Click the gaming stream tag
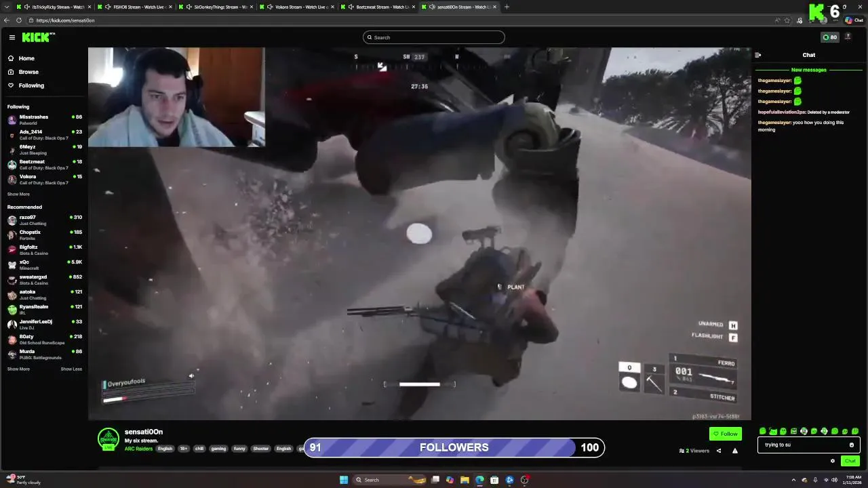The width and height of the screenshot is (868, 488). click(218, 449)
